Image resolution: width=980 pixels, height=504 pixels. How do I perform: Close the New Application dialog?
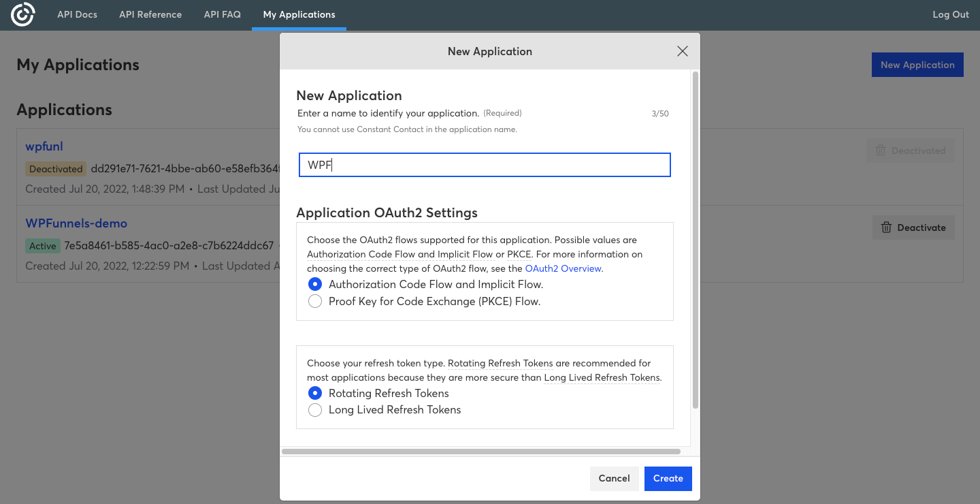pos(683,51)
